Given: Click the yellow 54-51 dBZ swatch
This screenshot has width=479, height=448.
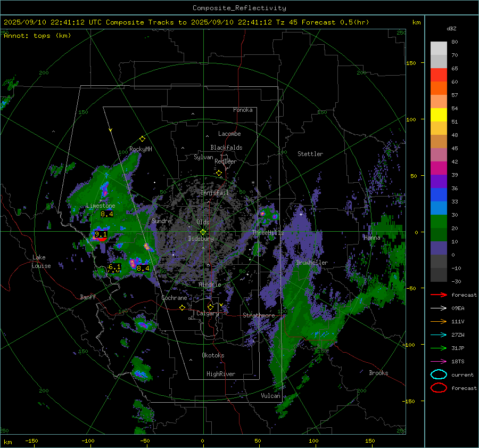Looking at the screenshot, I should pos(439,115).
